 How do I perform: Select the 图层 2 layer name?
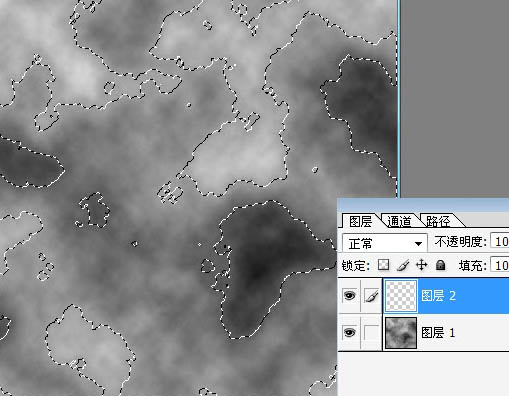438,296
